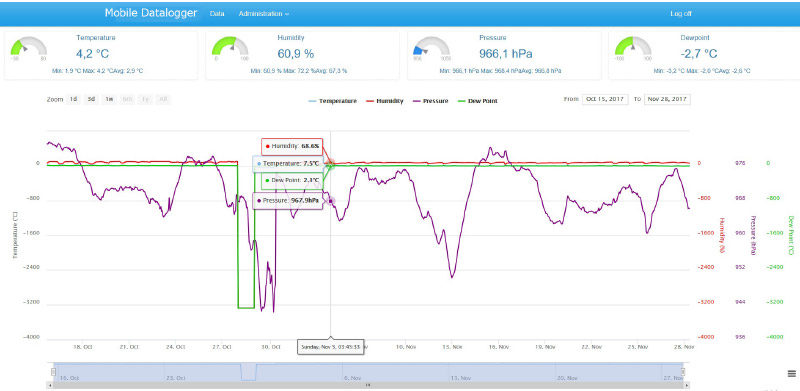Click the Pressure gauge icon
The height and width of the screenshot is (391, 800).
click(432, 47)
